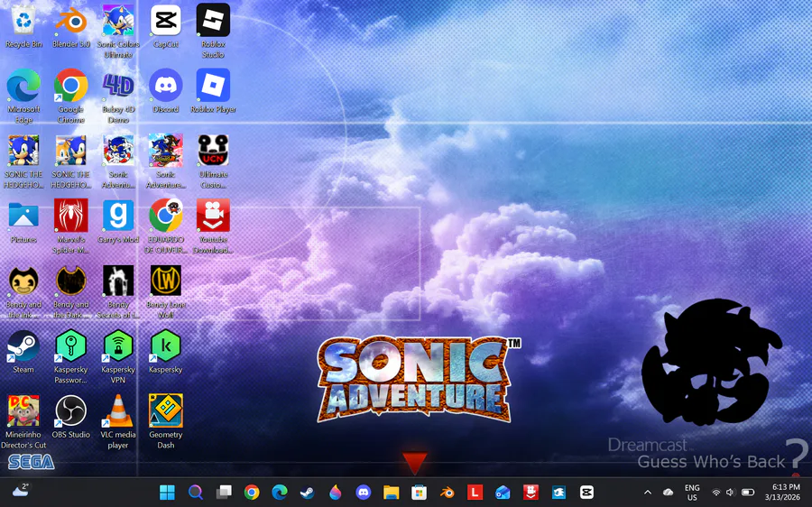This screenshot has height=507, width=812.
Task: Click the Wi-Fi network tray icon
Action: pos(716,493)
